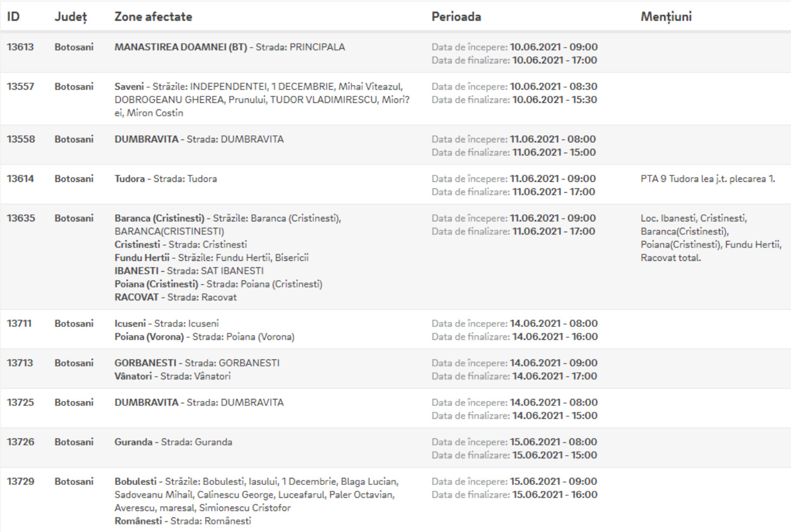
Task: Click the Perioada column header
Action: tap(456, 17)
